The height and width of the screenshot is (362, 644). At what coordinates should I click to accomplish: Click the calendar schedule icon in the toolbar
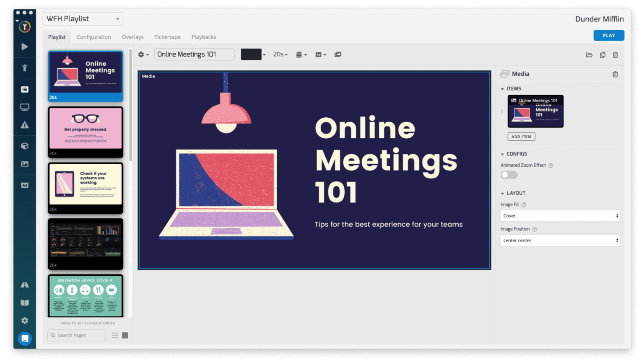tap(299, 54)
